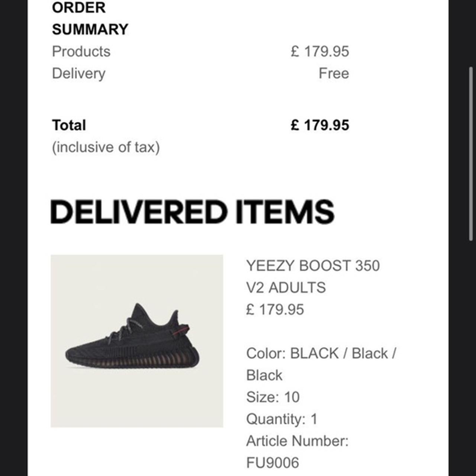Click the Yeezy Boost 350 product image
The height and width of the screenshot is (476, 476).
coord(137,341)
